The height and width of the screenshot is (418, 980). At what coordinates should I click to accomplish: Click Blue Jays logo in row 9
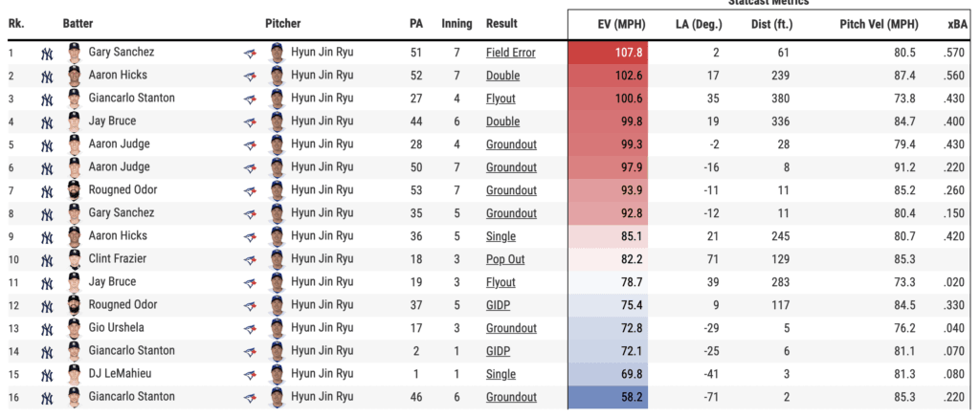point(251,236)
